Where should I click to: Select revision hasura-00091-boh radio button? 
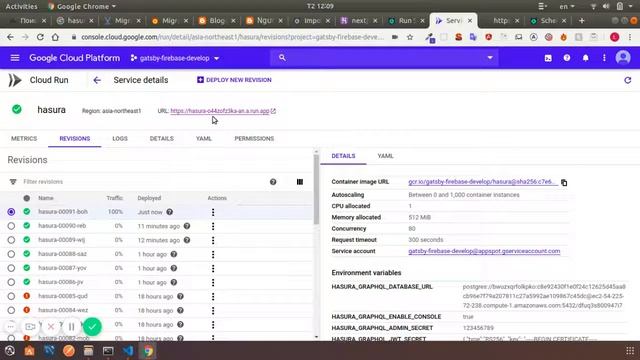tap(11, 212)
